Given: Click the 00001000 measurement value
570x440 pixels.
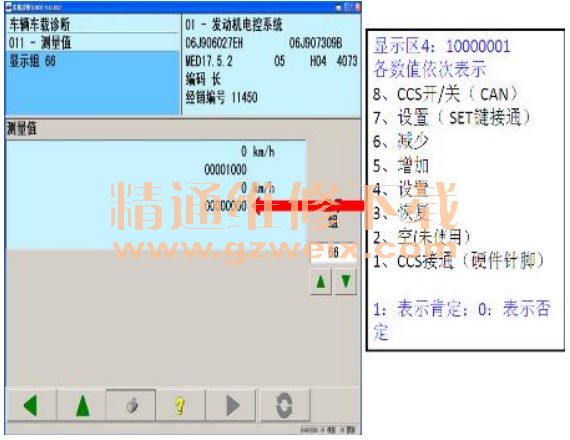Looking at the screenshot, I should [225, 169].
